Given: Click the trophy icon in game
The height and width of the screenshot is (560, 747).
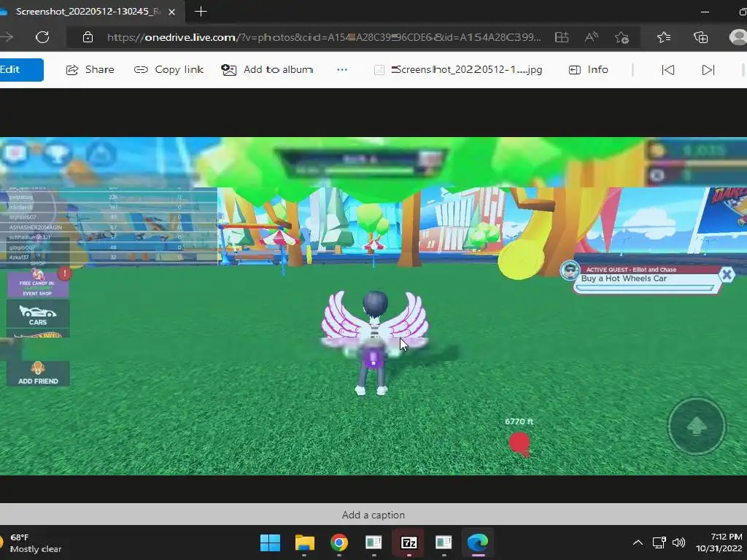Looking at the screenshot, I should [x=57, y=153].
